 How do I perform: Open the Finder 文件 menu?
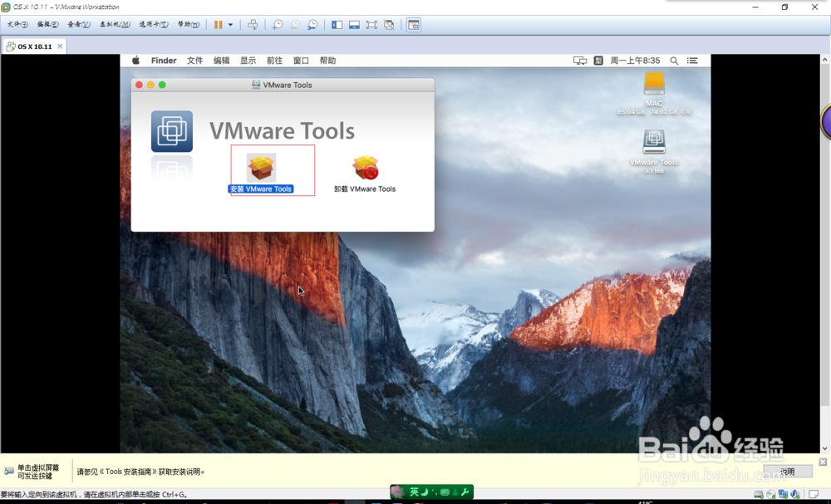(x=195, y=61)
